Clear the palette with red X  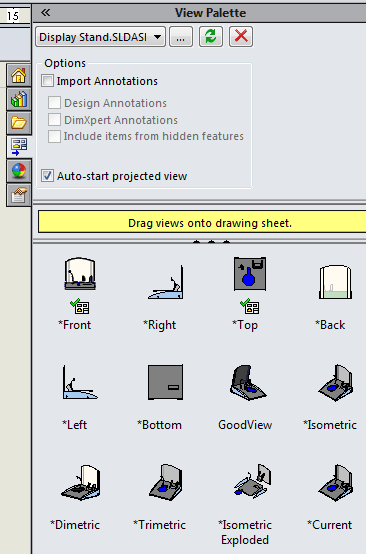(x=241, y=37)
